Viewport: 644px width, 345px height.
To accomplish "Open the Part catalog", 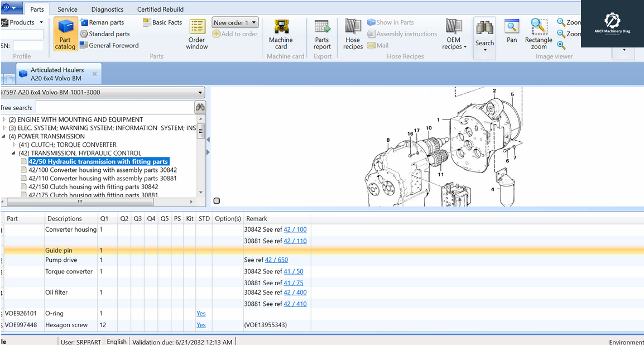I will point(65,35).
